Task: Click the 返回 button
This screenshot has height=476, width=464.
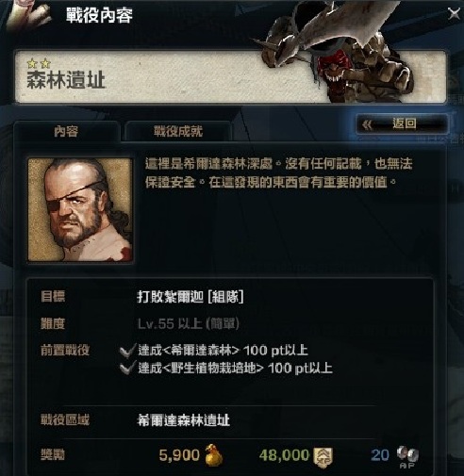Action: (402, 124)
